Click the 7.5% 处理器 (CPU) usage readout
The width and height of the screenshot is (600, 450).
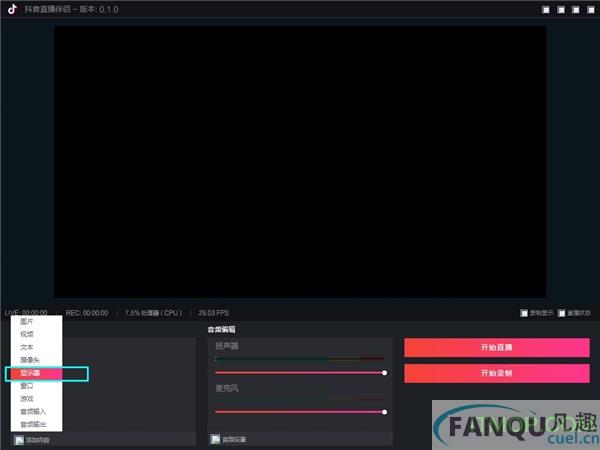(153, 313)
